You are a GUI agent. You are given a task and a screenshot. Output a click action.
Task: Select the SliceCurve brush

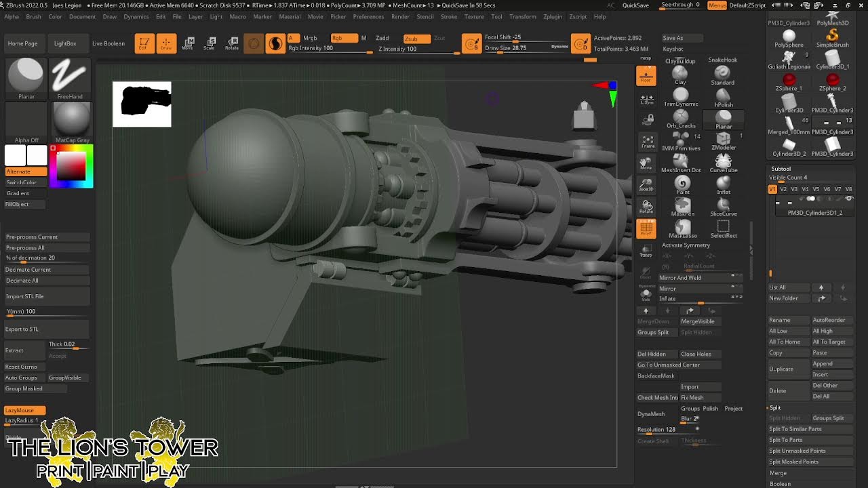click(x=723, y=205)
